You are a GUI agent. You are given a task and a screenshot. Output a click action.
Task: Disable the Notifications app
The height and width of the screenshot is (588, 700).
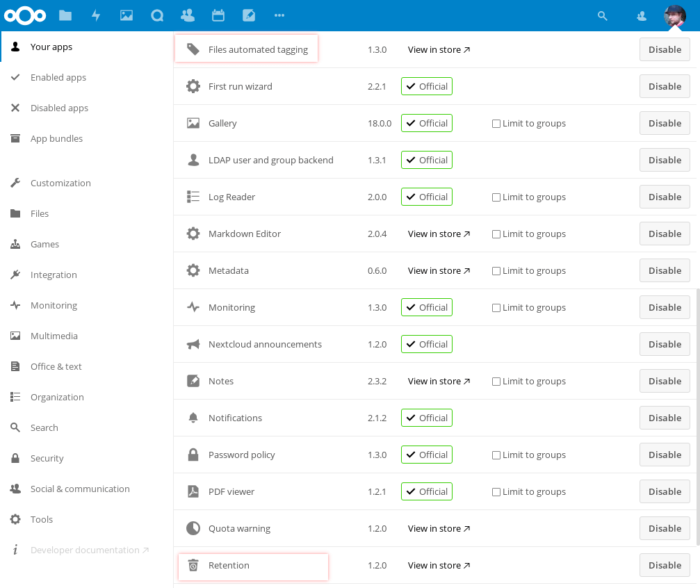point(665,418)
